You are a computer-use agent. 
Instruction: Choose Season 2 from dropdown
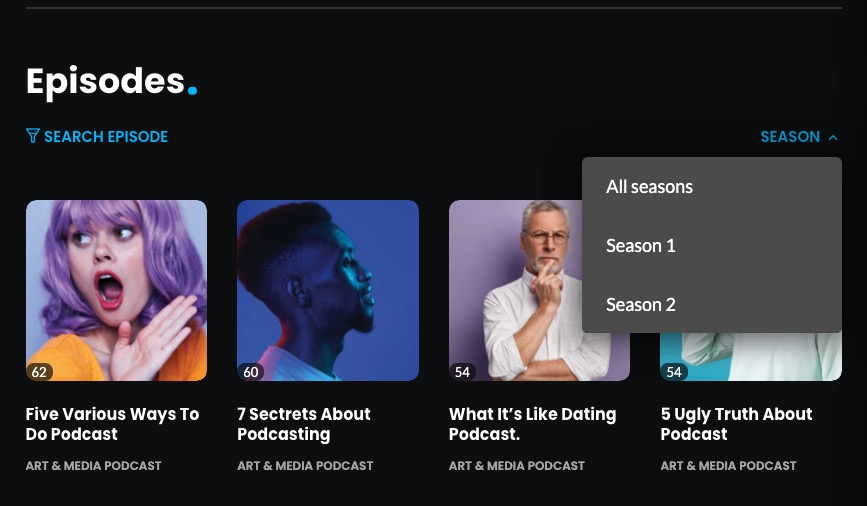click(712, 304)
